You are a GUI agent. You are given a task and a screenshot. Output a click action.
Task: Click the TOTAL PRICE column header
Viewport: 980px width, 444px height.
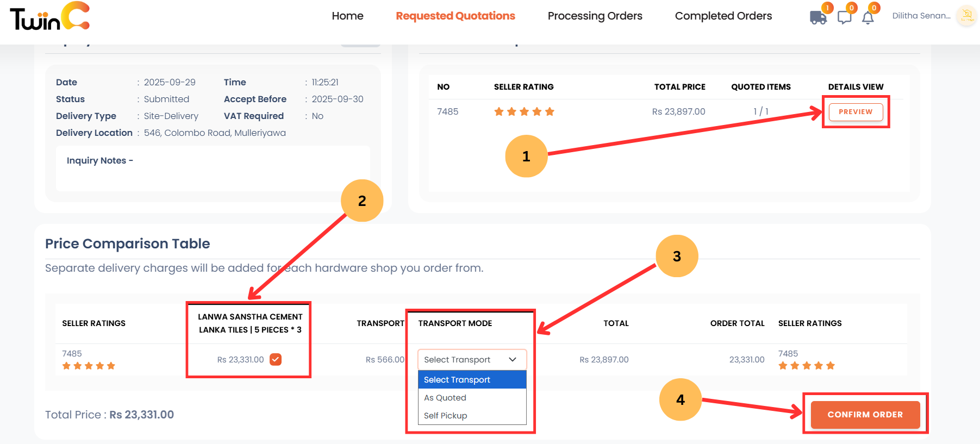pyautogui.click(x=679, y=87)
